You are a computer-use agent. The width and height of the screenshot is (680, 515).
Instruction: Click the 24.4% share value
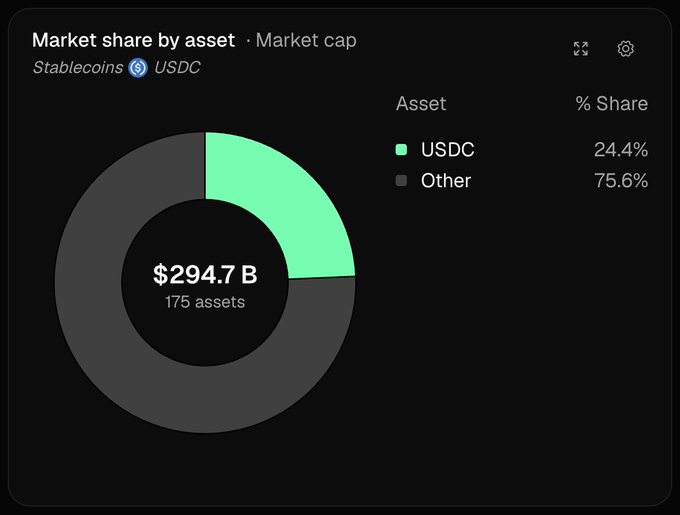pos(621,150)
